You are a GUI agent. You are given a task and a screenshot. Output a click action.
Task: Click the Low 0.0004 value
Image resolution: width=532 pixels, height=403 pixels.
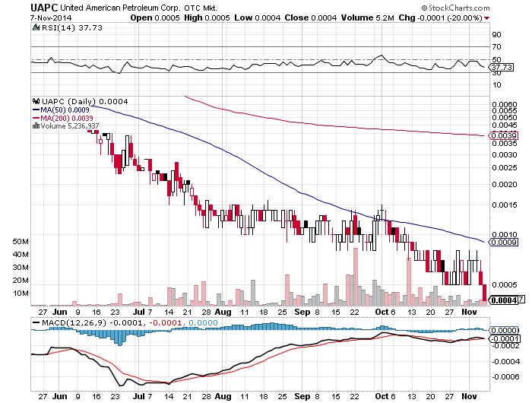coord(257,18)
